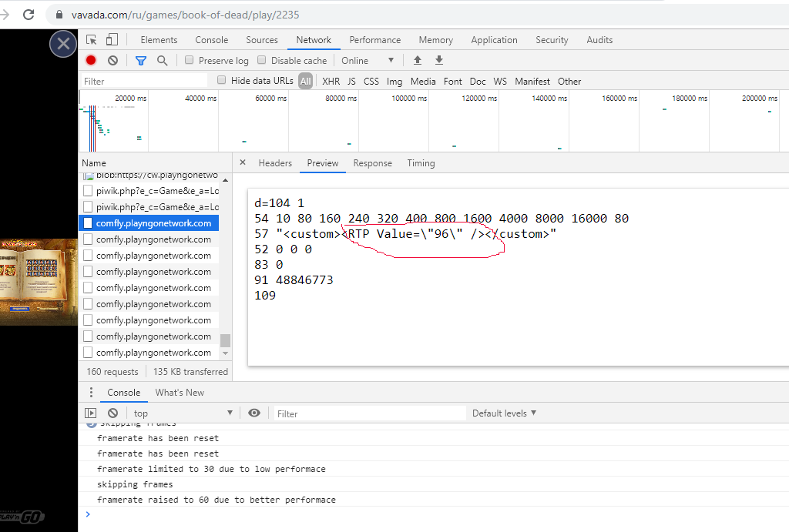Clear the network log
The width and height of the screenshot is (789, 532).
tap(112, 61)
